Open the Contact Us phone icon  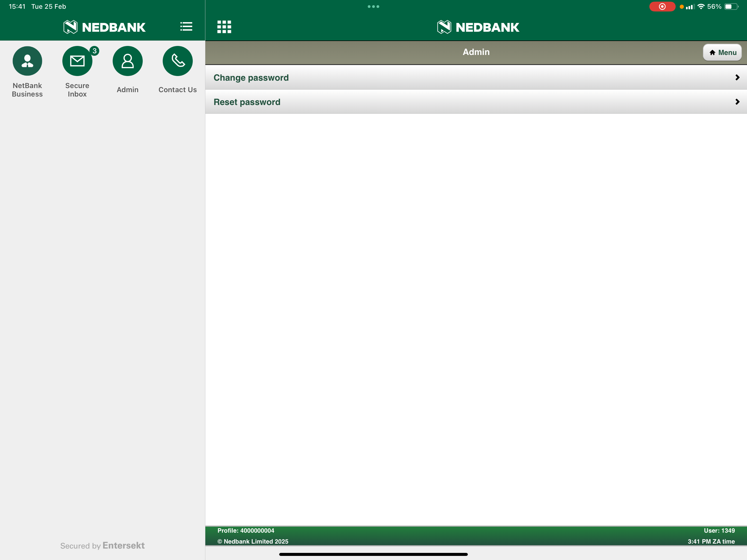coord(178,61)
